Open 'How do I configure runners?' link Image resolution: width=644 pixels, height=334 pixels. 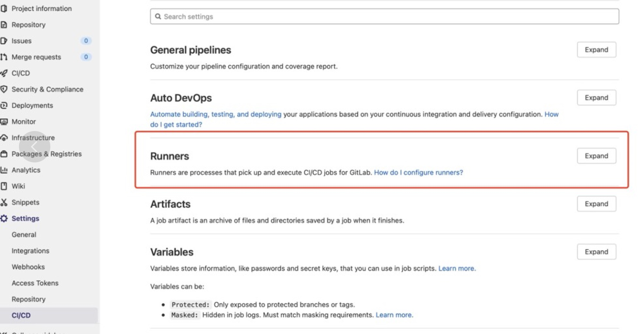click(x=418, y=173)
